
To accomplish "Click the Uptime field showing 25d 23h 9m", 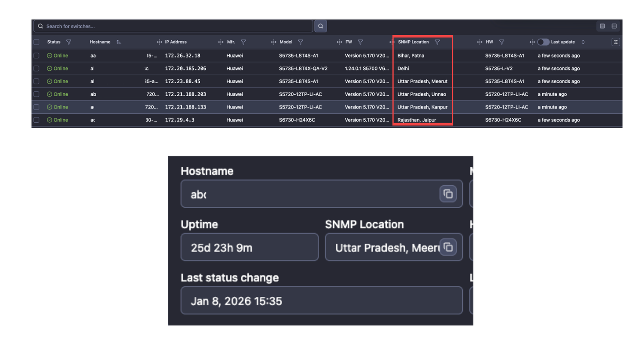I will 249,247.
